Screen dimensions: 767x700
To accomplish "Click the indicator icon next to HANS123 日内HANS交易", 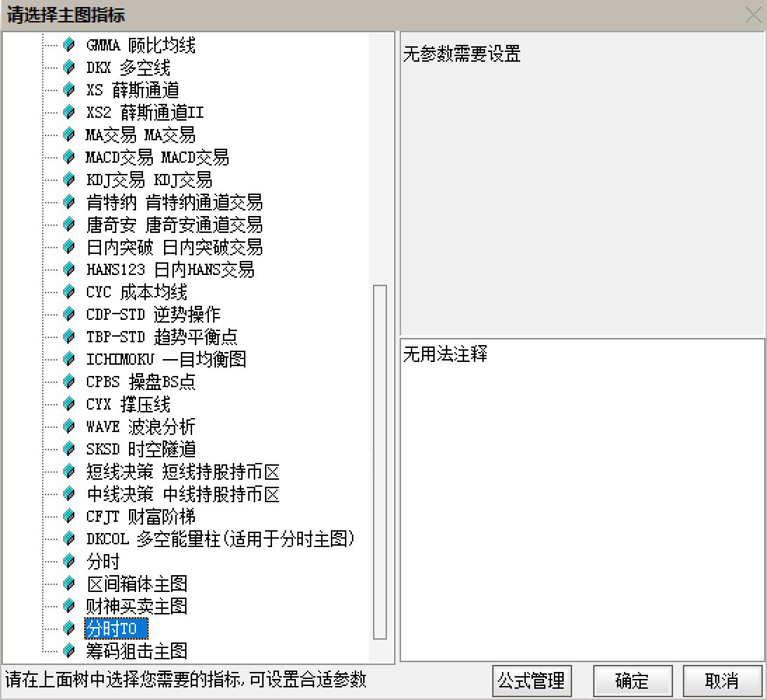I will [x=67, y=269].
